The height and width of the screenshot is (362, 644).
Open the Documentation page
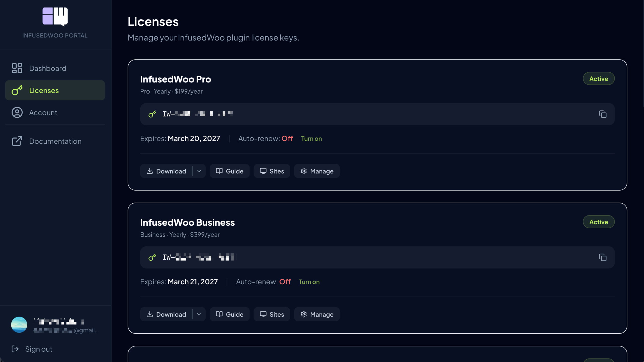(55, 141)
